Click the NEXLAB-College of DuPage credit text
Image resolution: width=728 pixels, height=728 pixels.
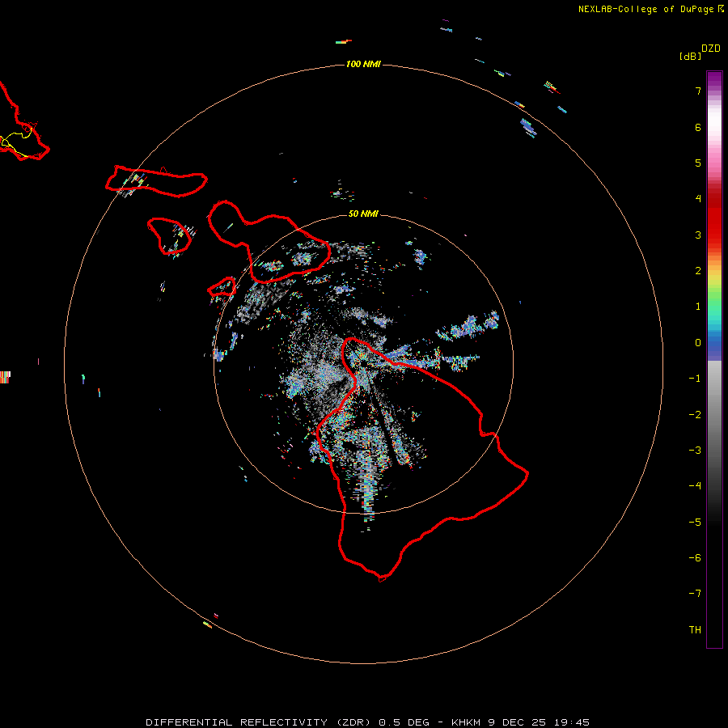(x=646, y=9)
